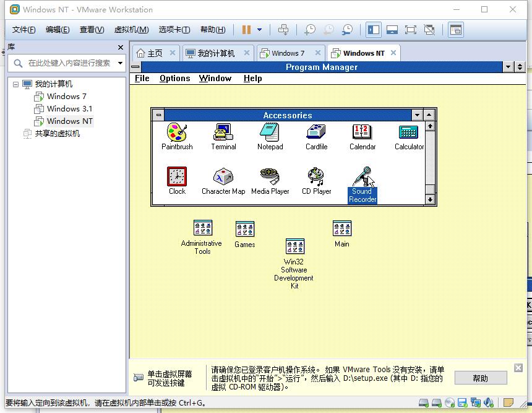Toggle the library sidebar view button
This screenshot has width=532, height=413.
click(x=374, y=30)
